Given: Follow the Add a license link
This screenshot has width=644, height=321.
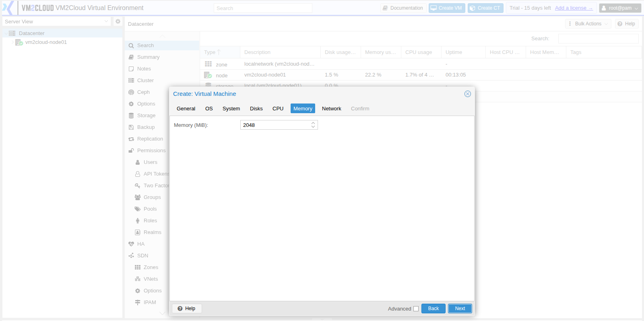Looking at the screenshot, I should tap(574, 8).
